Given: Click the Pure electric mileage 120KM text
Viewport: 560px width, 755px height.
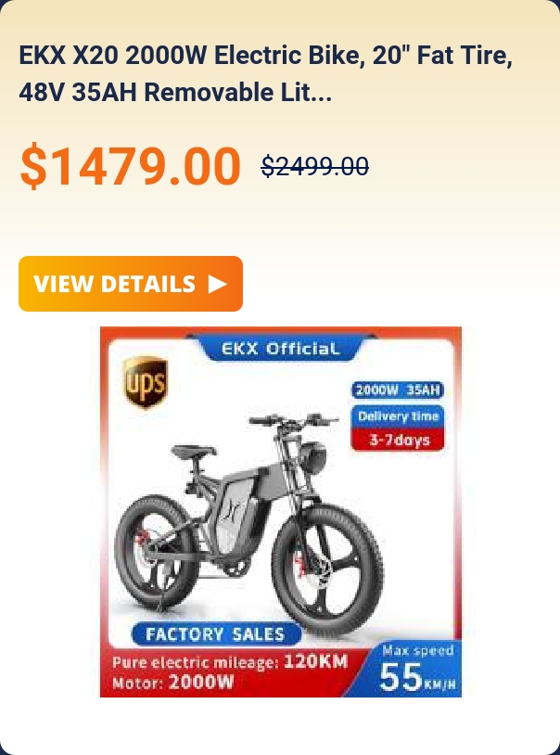Looking at the screenshot, I should [x=230, y=662].
